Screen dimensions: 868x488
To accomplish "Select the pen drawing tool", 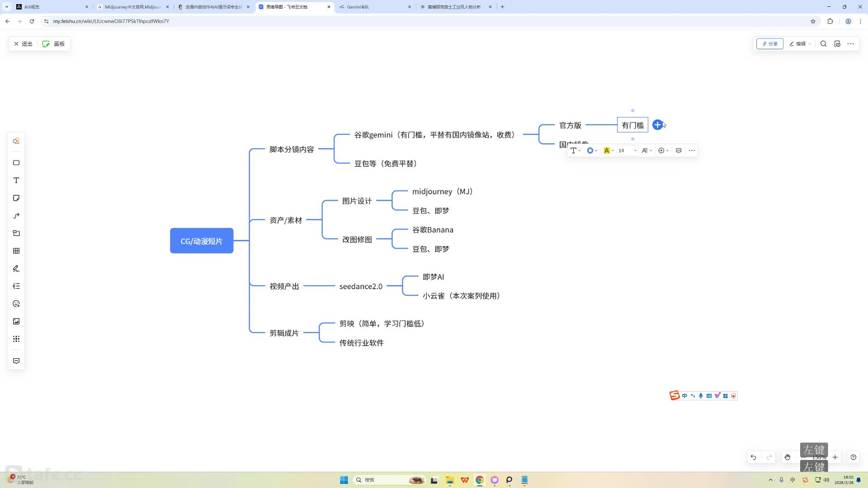I will tap(16, 268).
